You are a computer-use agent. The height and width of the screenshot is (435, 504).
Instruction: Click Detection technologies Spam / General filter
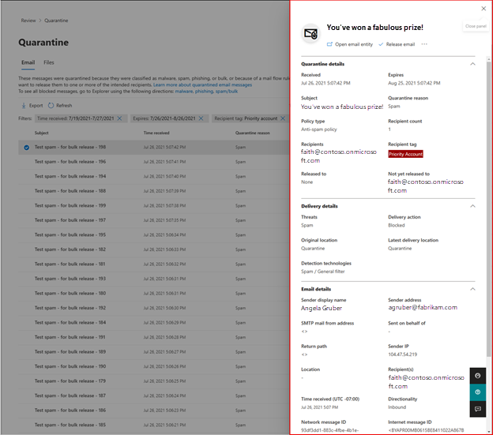pyautogui.click(x=323, y=272)
